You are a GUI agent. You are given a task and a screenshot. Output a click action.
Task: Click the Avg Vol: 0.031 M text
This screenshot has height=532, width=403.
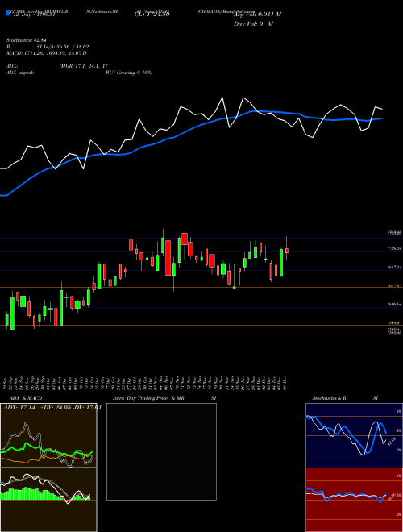click(257, 14)
